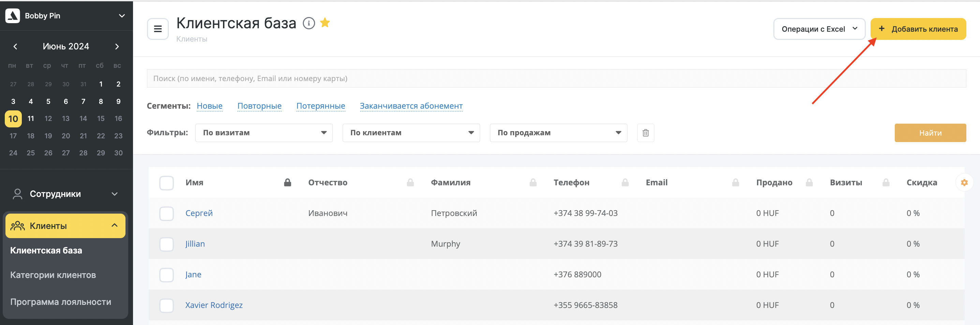Go to next month in calendar
The height and width of the screenshot is (325, 980).
pos(117,46)
